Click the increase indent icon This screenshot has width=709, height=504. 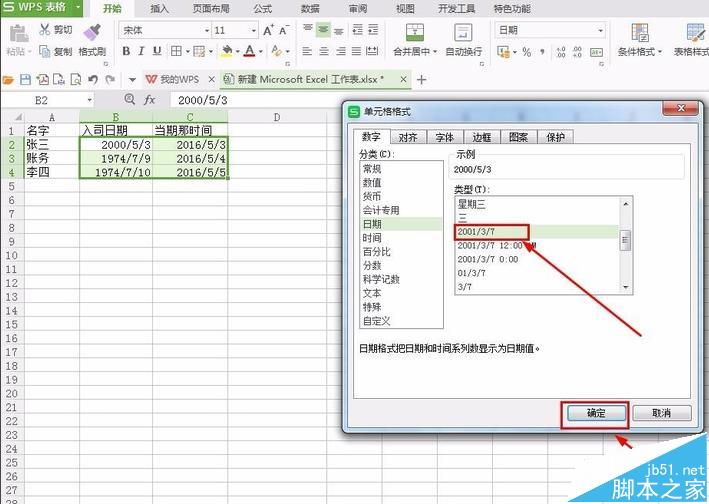(373, 30)
